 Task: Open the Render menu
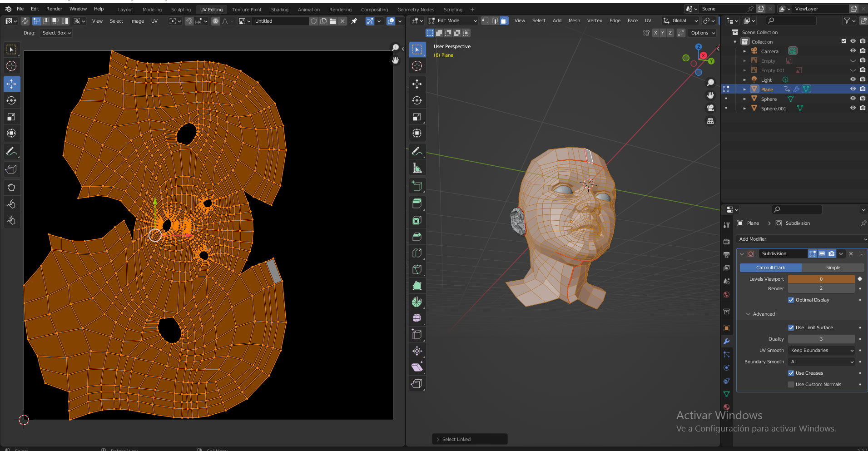click(54, 9)
